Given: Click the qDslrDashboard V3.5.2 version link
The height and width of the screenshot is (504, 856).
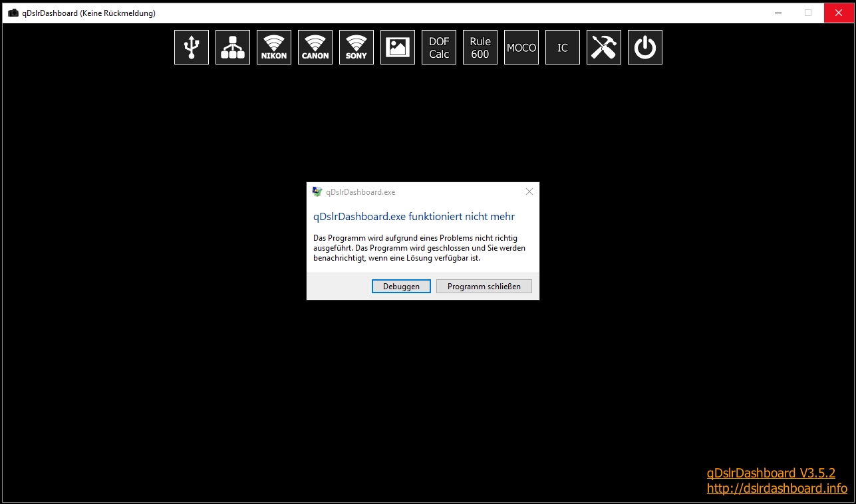Looking at the screenshot, I should (x=772, y=473).
